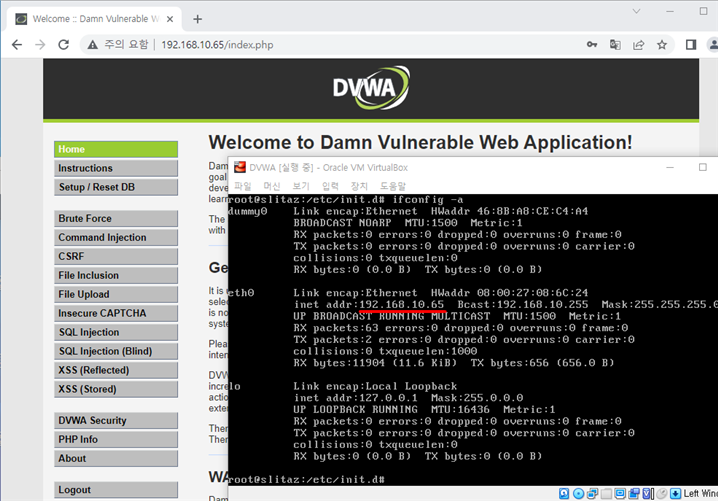Maximize the VirtualBox DVWA window
This screenshot has height=501, width=718.
[702, 168]
